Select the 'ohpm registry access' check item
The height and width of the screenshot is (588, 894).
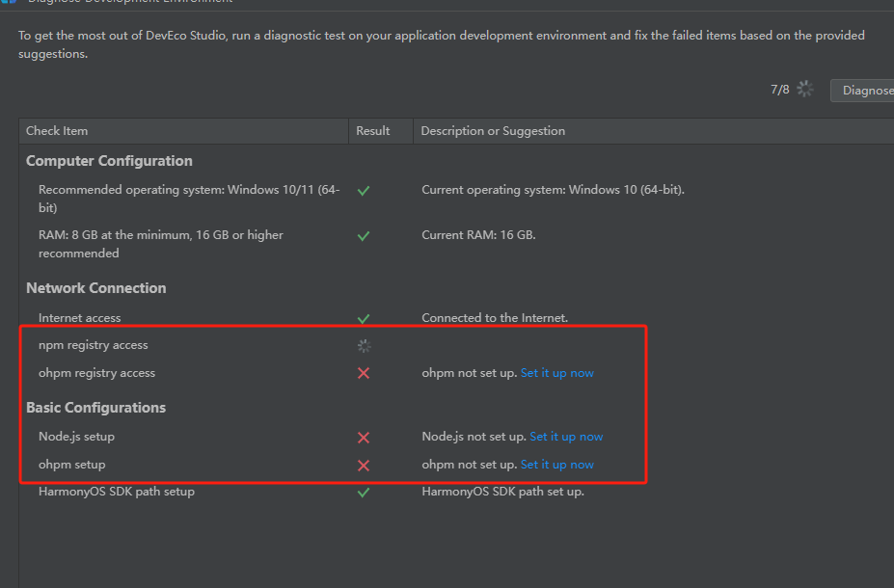point(97,373)
